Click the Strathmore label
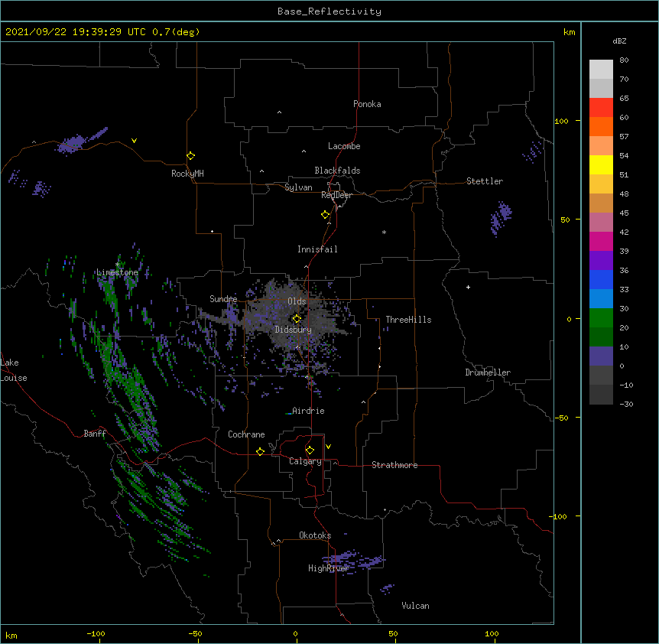The height and width of the screenshot is (644, 659). coord(394,465)
